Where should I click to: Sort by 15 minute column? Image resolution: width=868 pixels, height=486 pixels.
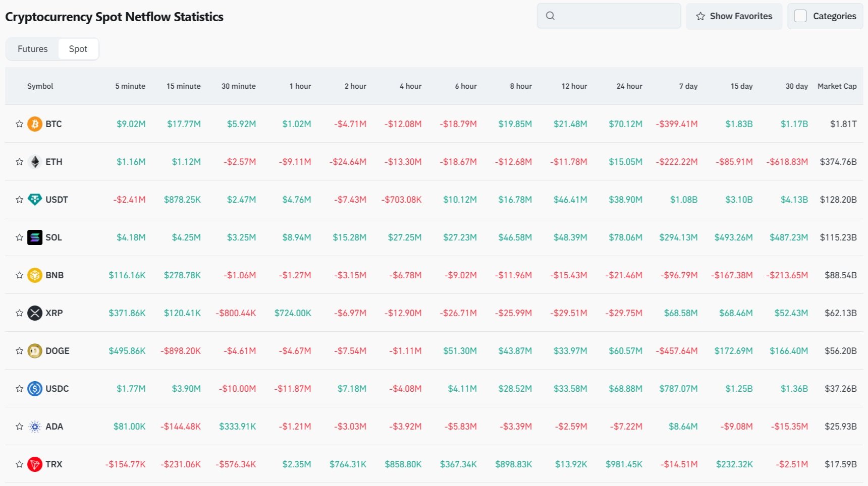pos(184,86)
